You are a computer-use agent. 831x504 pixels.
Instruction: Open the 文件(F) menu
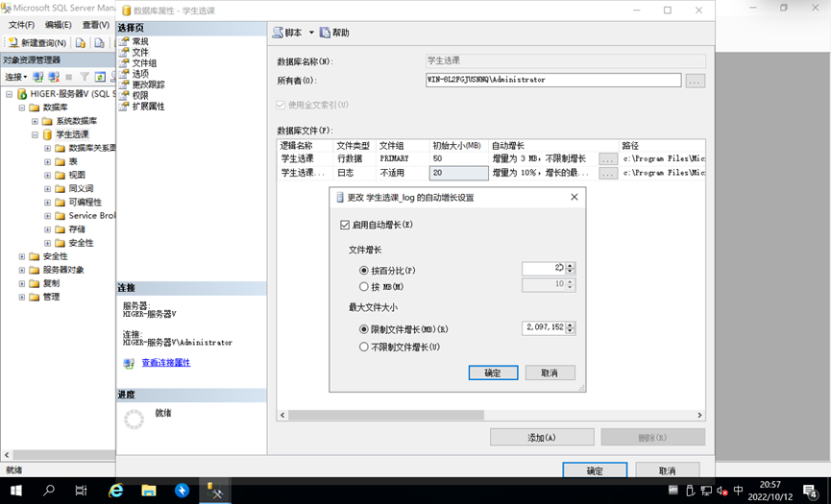point(21,25)
